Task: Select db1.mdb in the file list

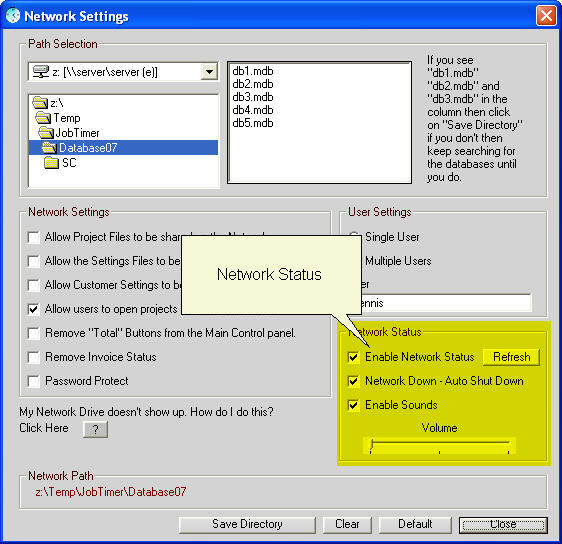Action: pos(253,71)
